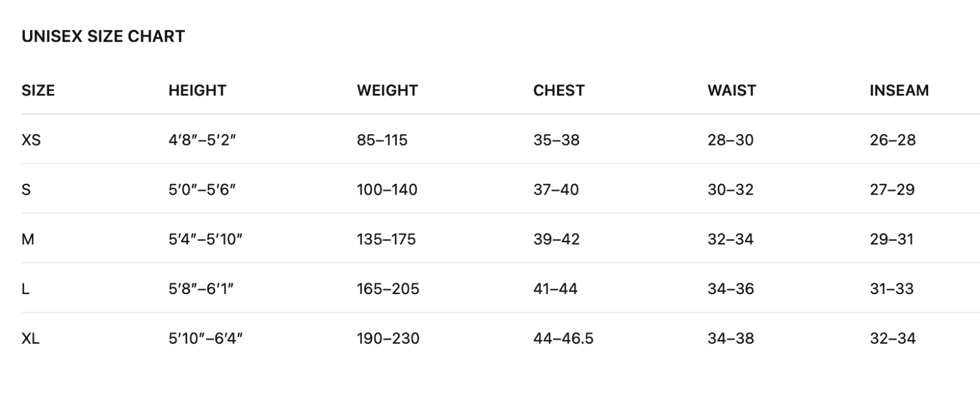980x398 pixels.
Task: Select the WEIGHT column header
Action: pyautogui.click(x=387, y=91)
